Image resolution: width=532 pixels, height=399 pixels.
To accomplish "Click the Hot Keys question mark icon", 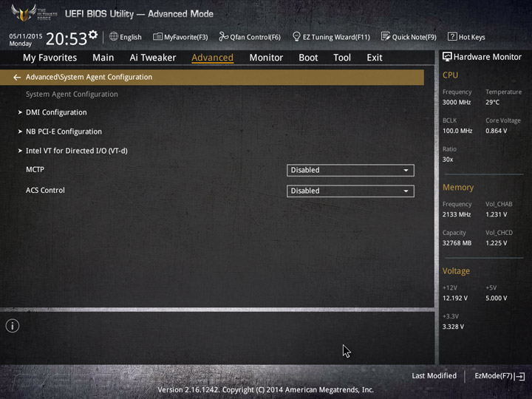I will 452,36.
